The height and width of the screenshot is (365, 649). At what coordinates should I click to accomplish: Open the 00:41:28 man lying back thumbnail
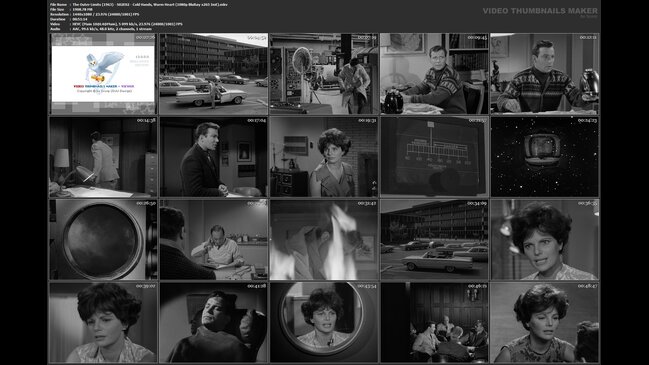213,322
